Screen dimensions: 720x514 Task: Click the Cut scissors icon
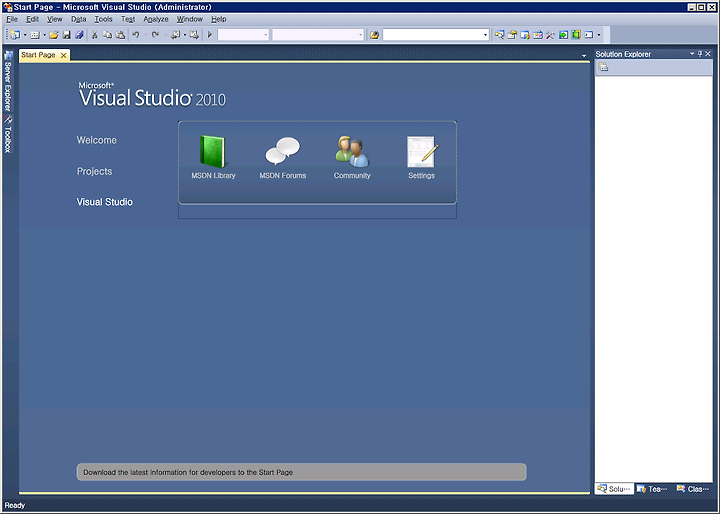pyautogui.click(x=95, y=35)
